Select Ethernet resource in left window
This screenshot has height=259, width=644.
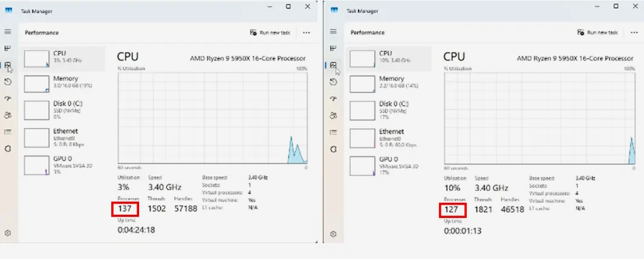coord(63,137)
